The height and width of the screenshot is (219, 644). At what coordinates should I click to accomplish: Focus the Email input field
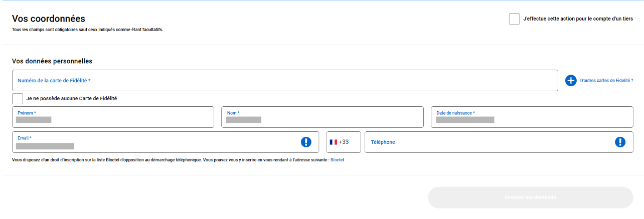pyautogui.click(x=166, y=142)
